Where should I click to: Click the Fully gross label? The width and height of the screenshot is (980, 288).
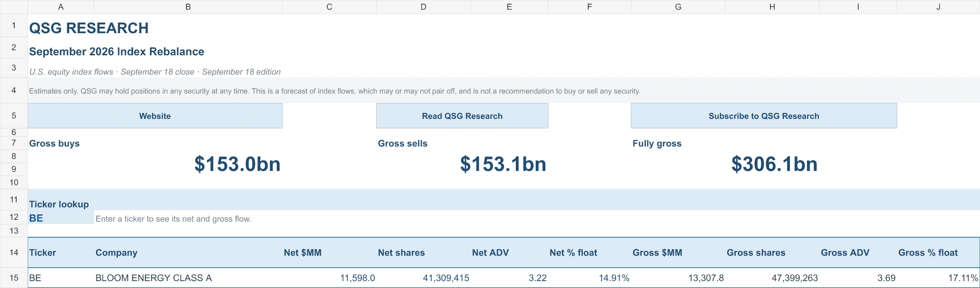(657, 143)
